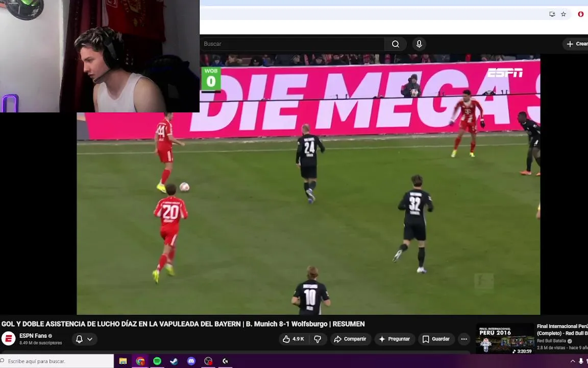Image resolution: width=588 pixels, height=368 pixels.
Task: Open notification bell dropdown for ESPN Fans
Action: (84, 339)
